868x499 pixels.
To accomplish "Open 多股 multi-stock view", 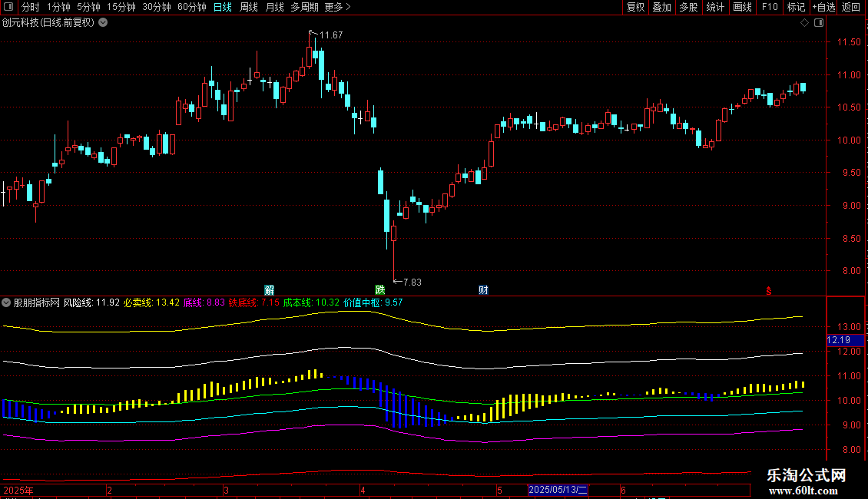I will (688, 7).
